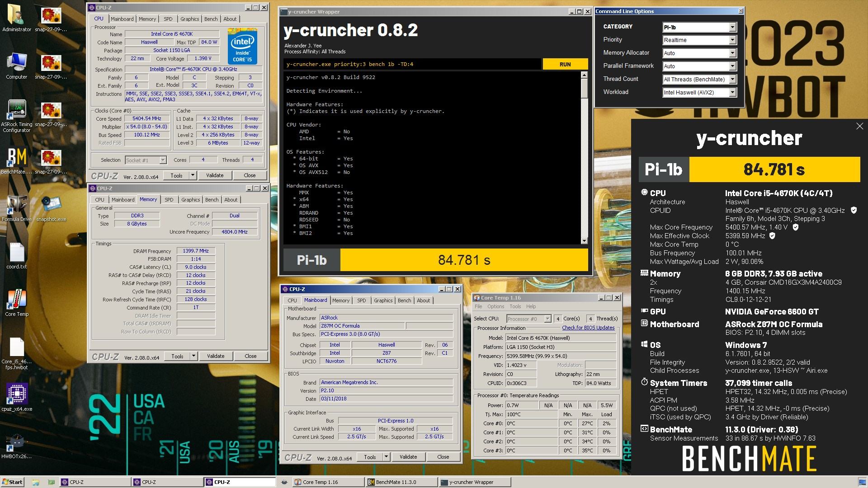868x488 pixels.
Task: Launch cpuz_x64.exe desktop icon
Action: 17,398
